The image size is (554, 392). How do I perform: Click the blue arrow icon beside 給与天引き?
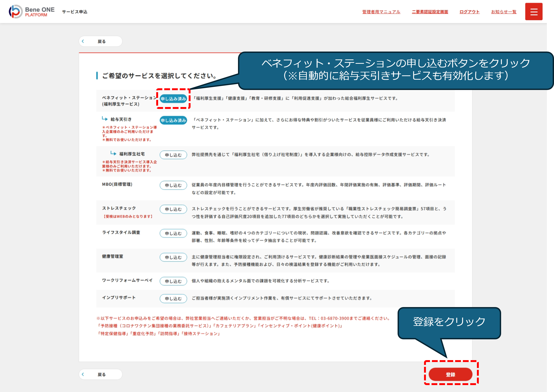[105, 118]
